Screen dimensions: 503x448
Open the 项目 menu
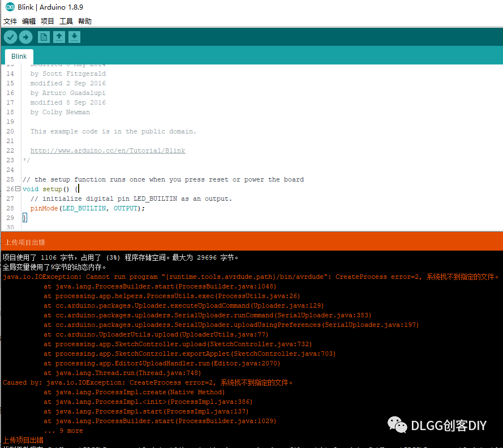click(47, 21)
